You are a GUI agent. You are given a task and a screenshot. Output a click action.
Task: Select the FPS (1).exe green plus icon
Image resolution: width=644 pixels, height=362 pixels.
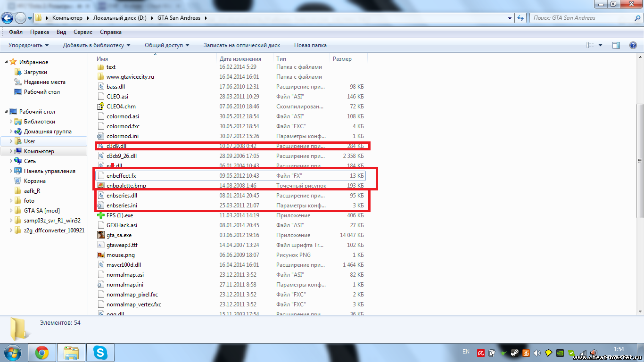coord(101,215)
